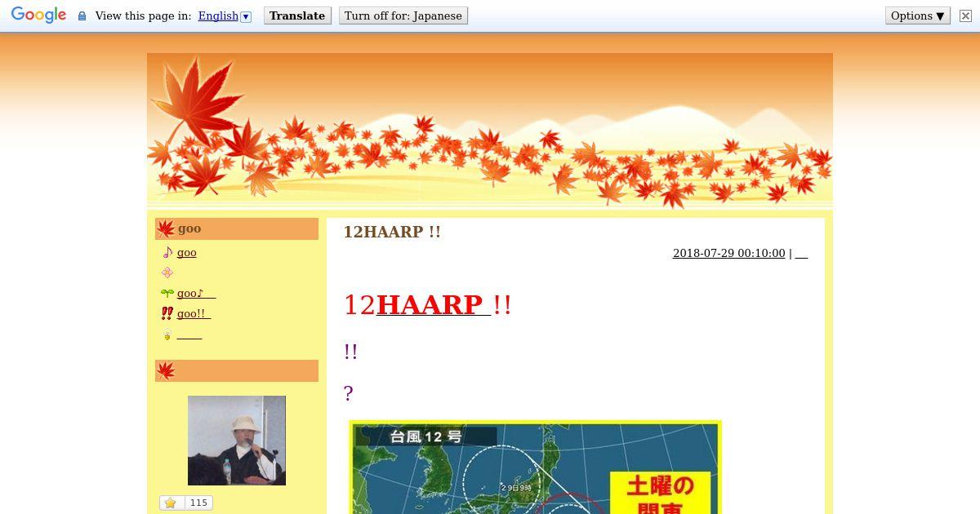This screenshot has height=514, width=980.
Task: Close the Google Translate bar
Action: pos(965,16)
